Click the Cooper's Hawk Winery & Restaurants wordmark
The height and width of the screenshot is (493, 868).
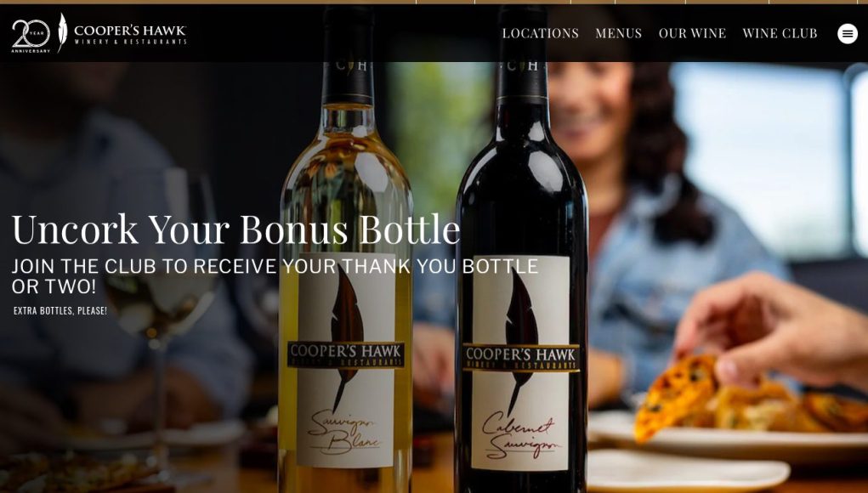(130, 34)
